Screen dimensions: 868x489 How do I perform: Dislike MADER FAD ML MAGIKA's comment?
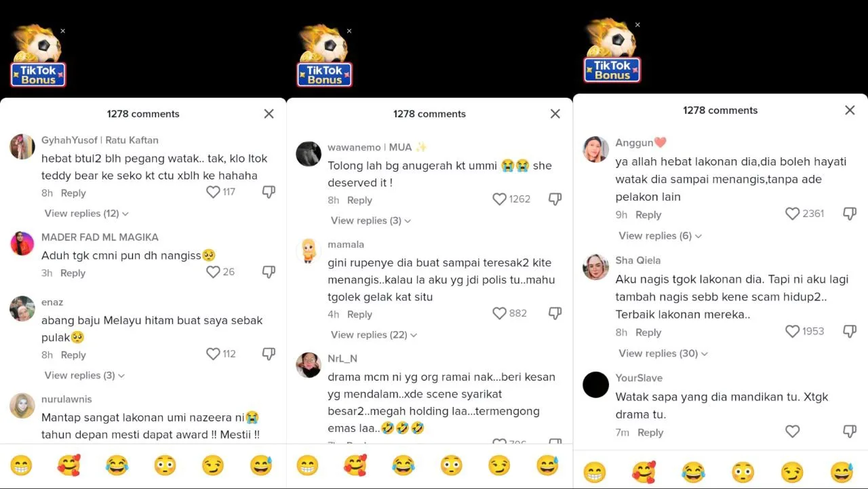(x=269, y=272)
